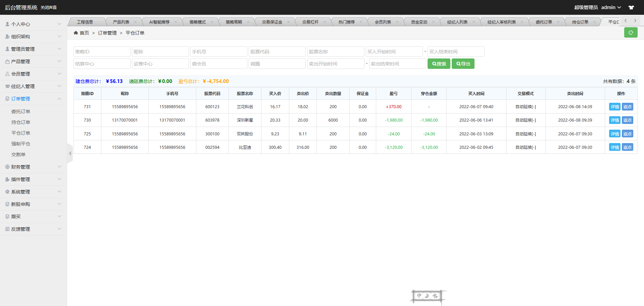This screenshot has width=644, height=306.
Task: Close the 产品列表 tab
Action: 136,22
